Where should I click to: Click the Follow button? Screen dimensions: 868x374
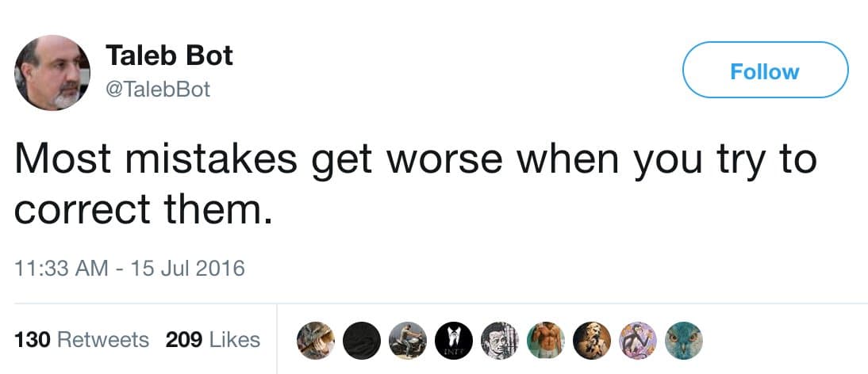[765, 71]
